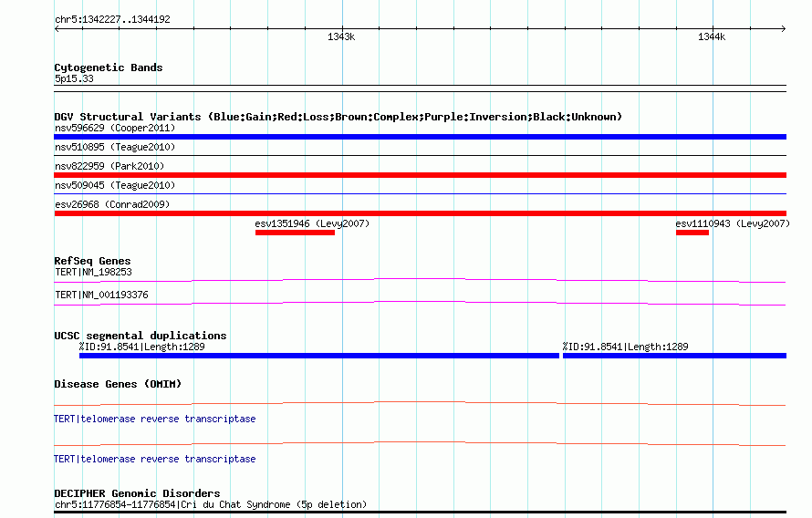Click the short red esv1351946 variant bar
Image resolution: width=812 pixels, height=518 pixels.
[x=295, y=233]
